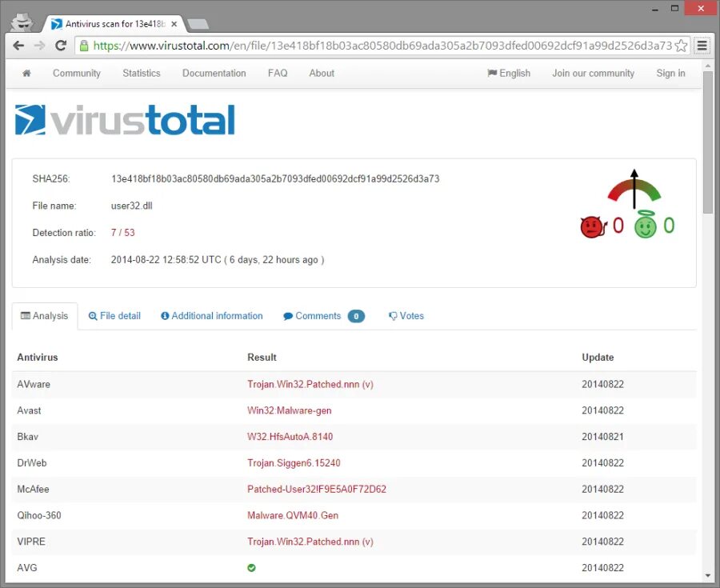Click the green check icon for AVG

(251, 568)
